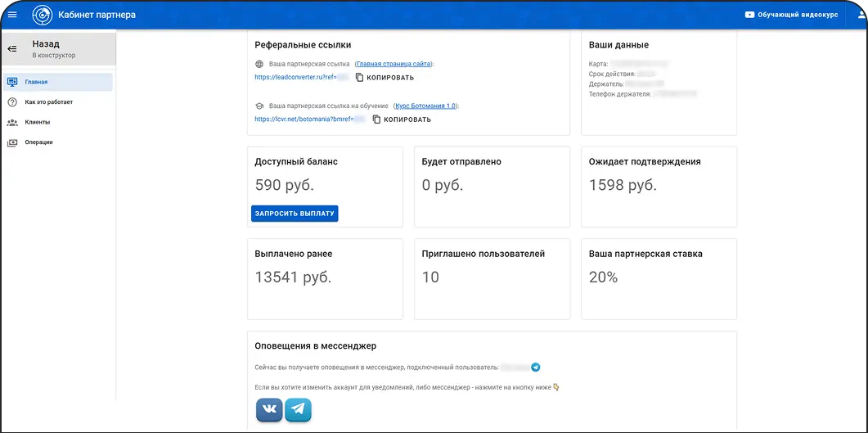868x433 pixels.
Task: Open the Главная menu item
Action: 58,82
